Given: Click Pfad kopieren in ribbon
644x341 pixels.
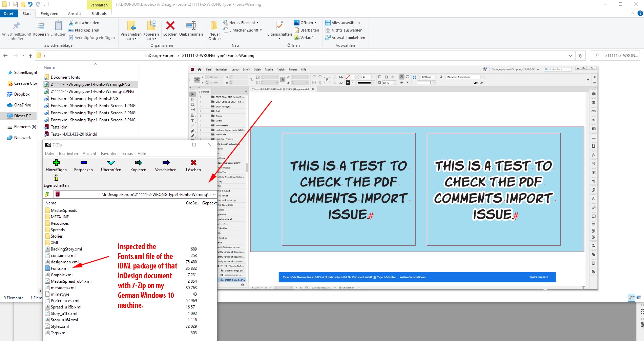Looking at the screenshot, I should (x=84, y=30).
